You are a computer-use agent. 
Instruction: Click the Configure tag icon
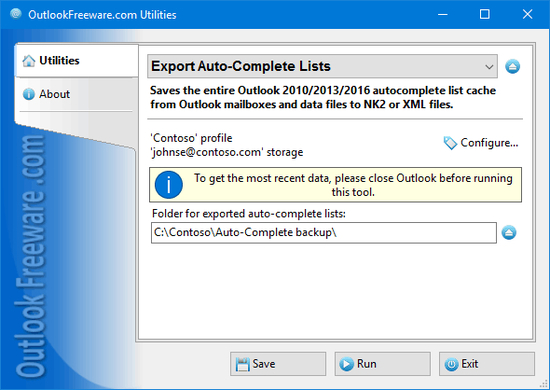[x=450, y=143]
